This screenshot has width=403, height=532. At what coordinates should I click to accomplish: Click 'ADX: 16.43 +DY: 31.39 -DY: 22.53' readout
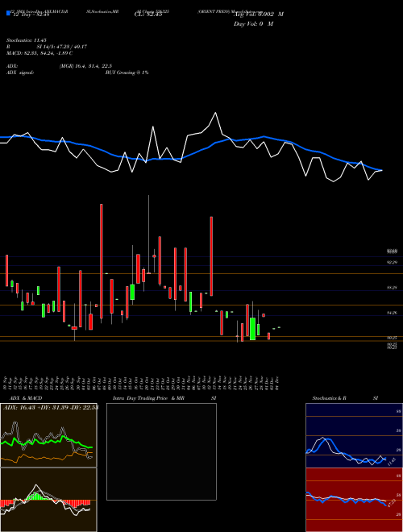pos(51,407)
